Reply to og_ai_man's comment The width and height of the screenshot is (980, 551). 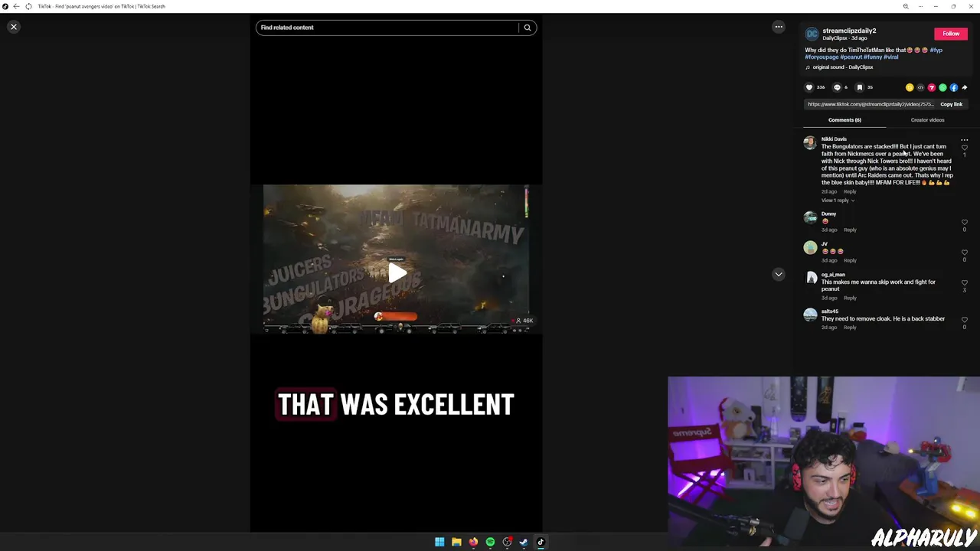(850, 298)
